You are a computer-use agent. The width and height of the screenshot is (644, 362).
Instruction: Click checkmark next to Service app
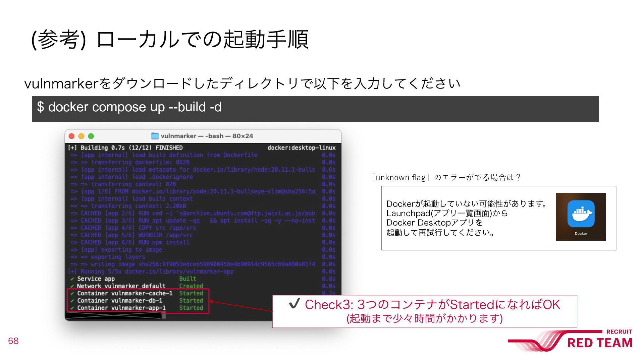[72, 279]
